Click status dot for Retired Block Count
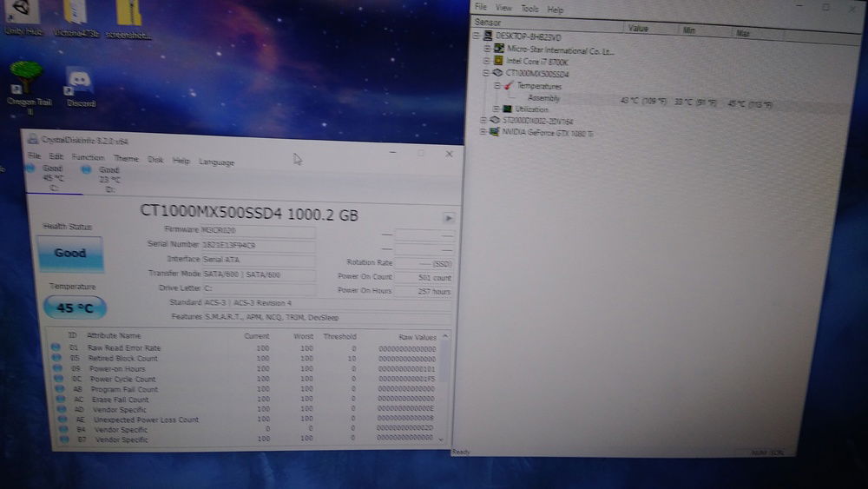The width and height of the screenshot is (868, 489). click(x=56, y=358)
